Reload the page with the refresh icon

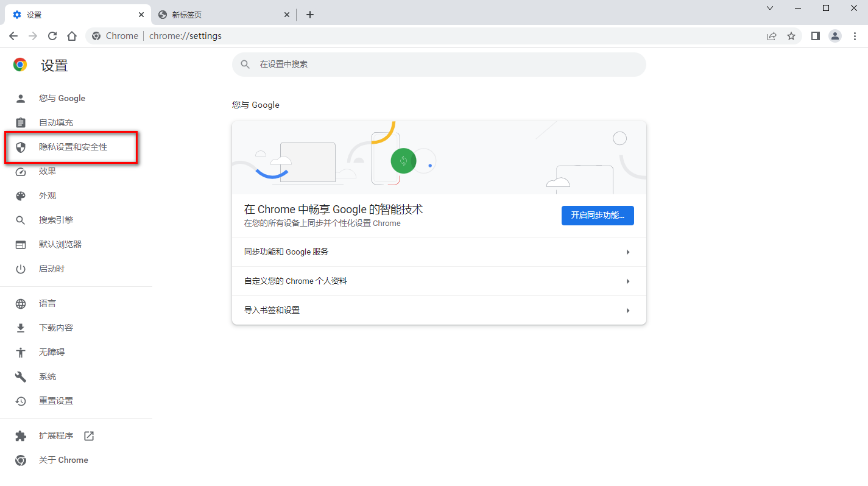pos(52,36)
